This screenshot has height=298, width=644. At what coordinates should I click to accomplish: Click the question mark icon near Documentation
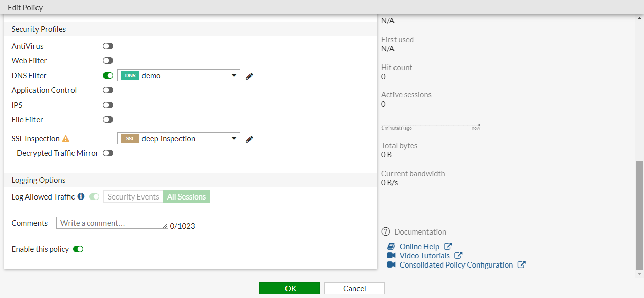pos(386,231)
